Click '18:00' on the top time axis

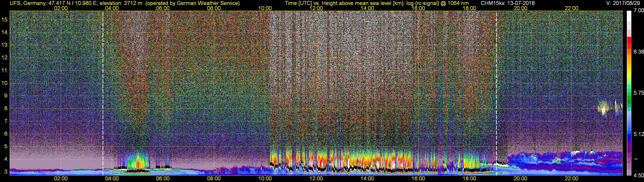(469, 8)
